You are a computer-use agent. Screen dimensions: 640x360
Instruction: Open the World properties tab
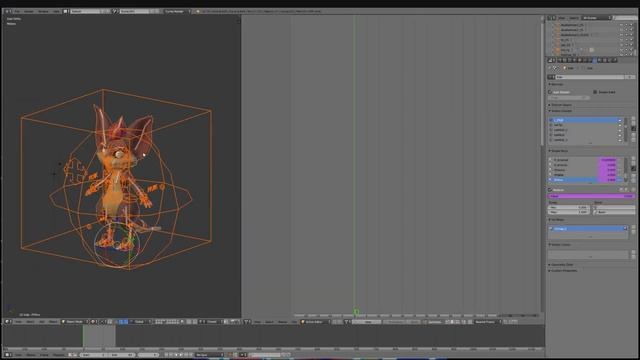574,60
